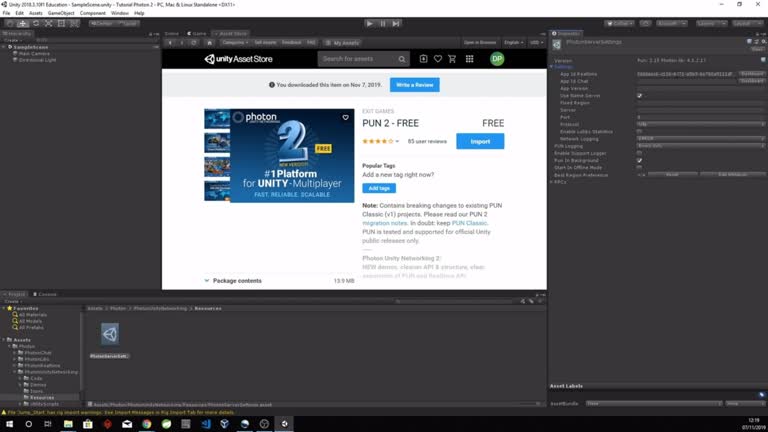Collapse the Assets folder in Project tree
768x432 pixels.
pos(4,339)
